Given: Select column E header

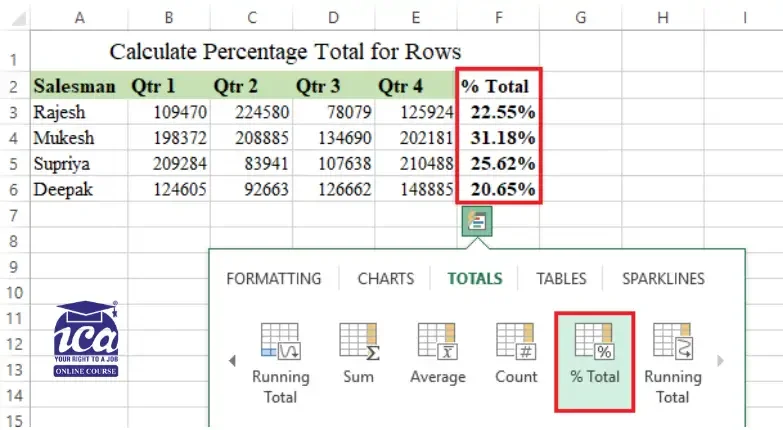Looking at the screenshot, I should [415, 18].
